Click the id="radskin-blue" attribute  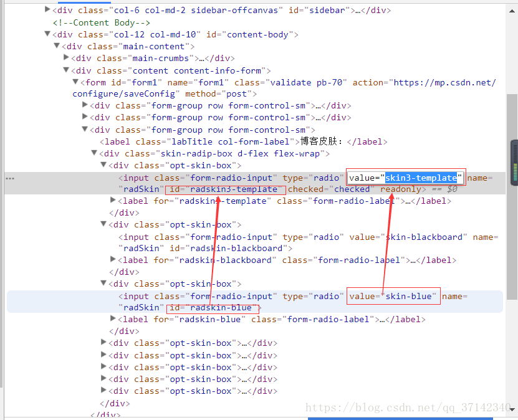(213, 308)
